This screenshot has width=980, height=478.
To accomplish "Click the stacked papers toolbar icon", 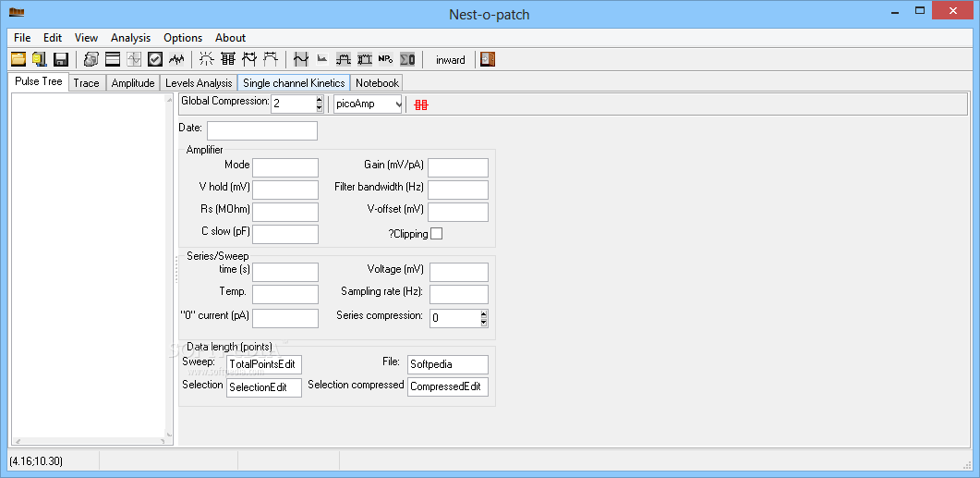I will pos(91,59).
